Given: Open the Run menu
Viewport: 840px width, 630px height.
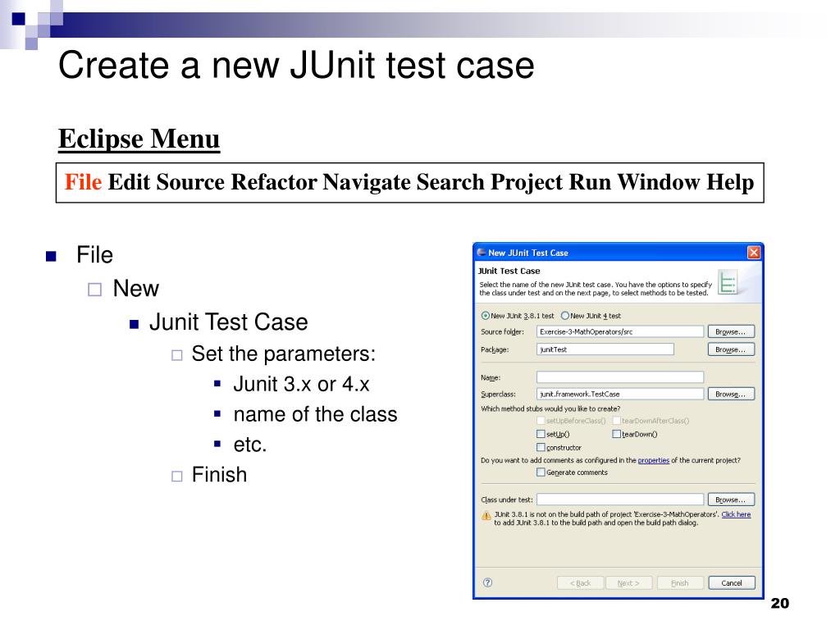Looking at the screenshot, I should 590,182.
